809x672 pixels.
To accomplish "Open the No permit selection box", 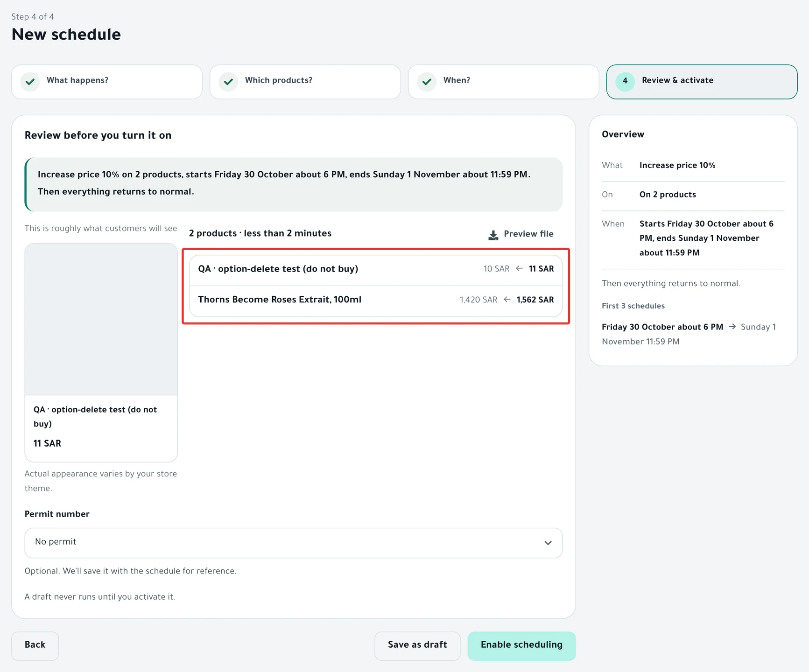I will [x=293, y=543].
